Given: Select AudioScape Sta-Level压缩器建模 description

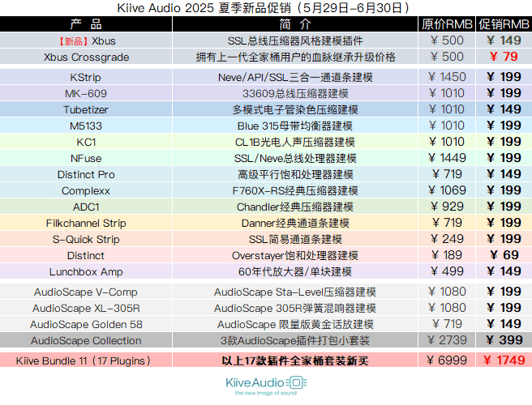Looking at the screenshot, I should [x=295, y=292].
